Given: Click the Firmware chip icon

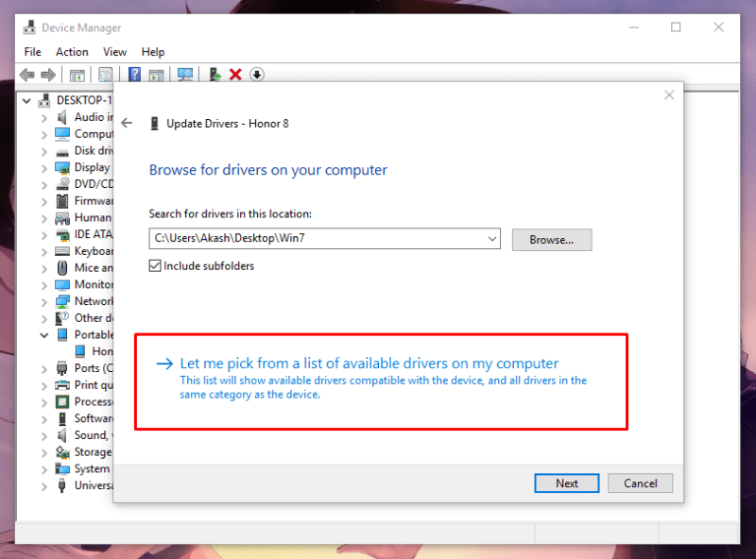Looking at the screenshot, I should 62,201.
